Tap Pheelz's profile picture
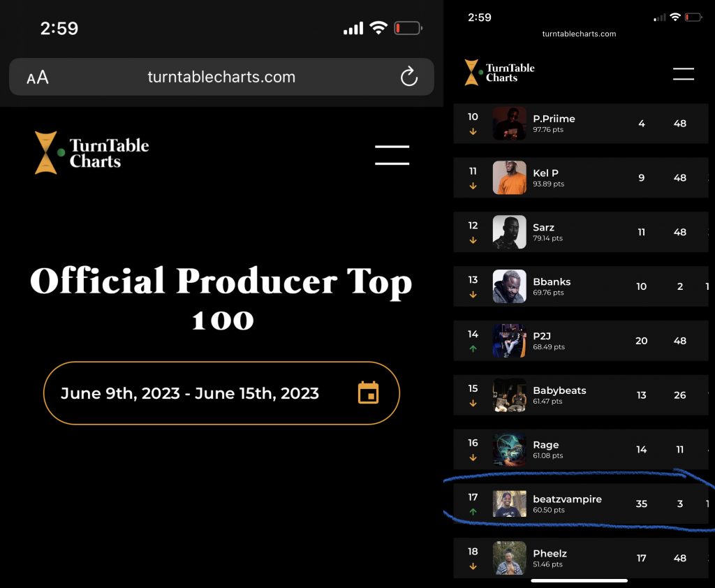The width and height of the screenshot is (715, 588). coord(509,558)
